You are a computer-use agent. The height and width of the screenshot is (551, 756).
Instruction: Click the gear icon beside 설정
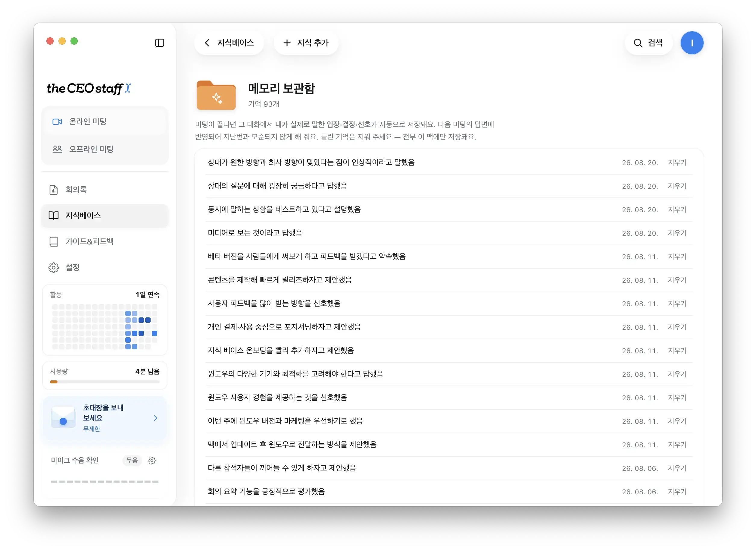(54, 267)
